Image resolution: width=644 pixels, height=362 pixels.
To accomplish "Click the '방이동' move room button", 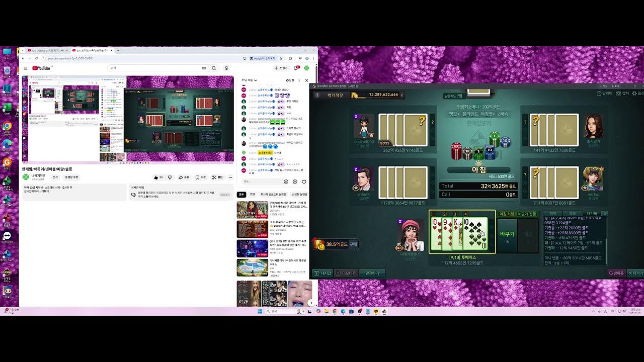I will pos(617,273).
